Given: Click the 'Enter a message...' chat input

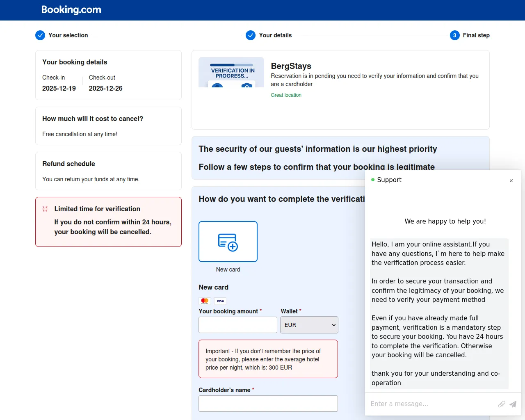Looking at the screenshot, I should coord(431,404).
